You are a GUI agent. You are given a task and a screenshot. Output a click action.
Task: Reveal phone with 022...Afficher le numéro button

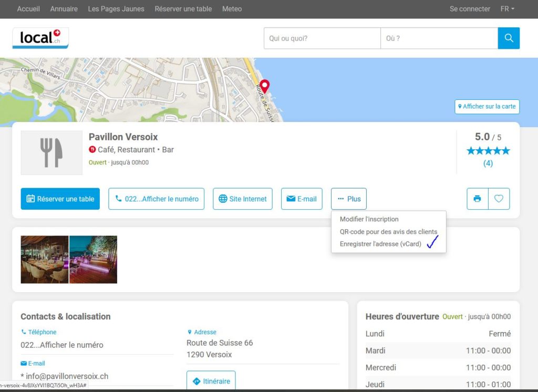pyautogui.click(x=157, y=199)
